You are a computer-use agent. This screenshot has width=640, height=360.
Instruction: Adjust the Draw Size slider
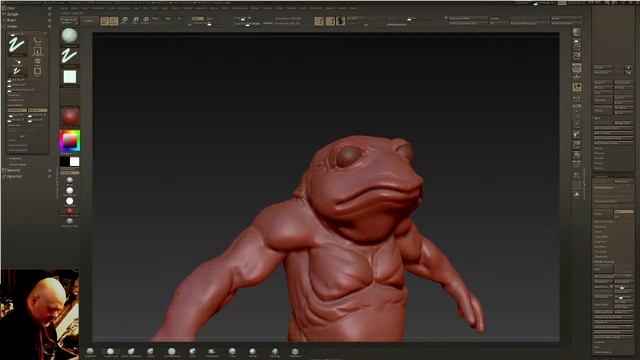click(x=247, y=24)
